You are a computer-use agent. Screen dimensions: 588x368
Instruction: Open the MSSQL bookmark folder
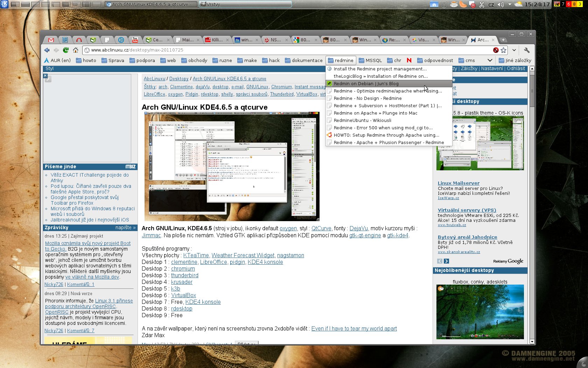click(370, 60)
